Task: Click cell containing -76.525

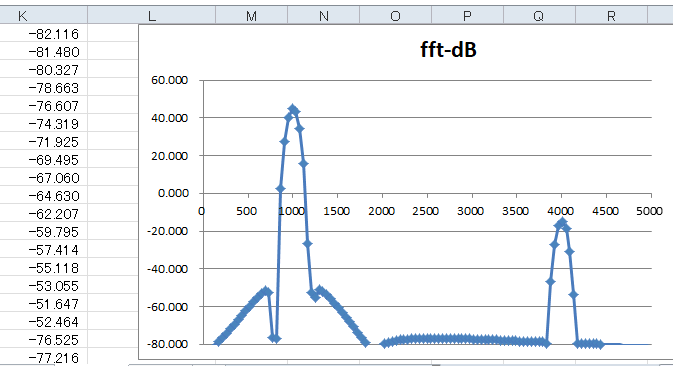Action: coord(43,340)
